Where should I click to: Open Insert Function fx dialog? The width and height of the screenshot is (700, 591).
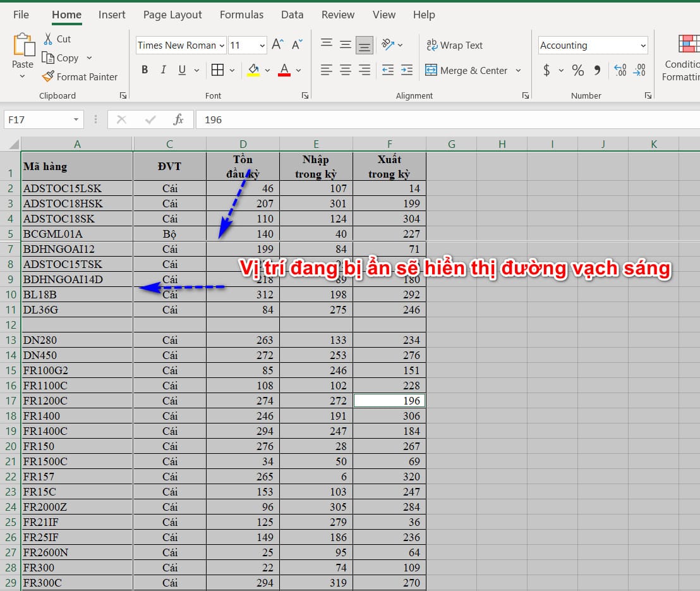click(x=179, y=119)
